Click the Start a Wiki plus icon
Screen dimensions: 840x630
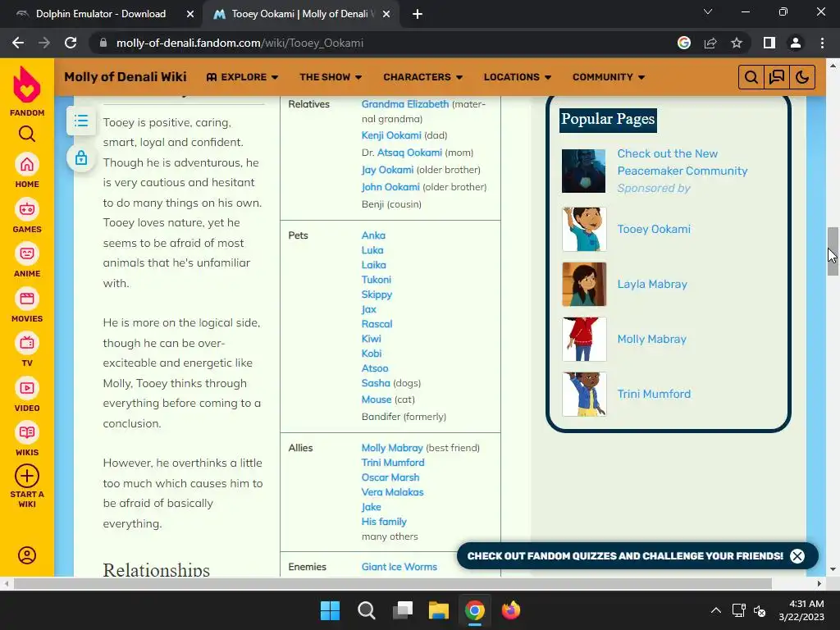coord(27,476)
